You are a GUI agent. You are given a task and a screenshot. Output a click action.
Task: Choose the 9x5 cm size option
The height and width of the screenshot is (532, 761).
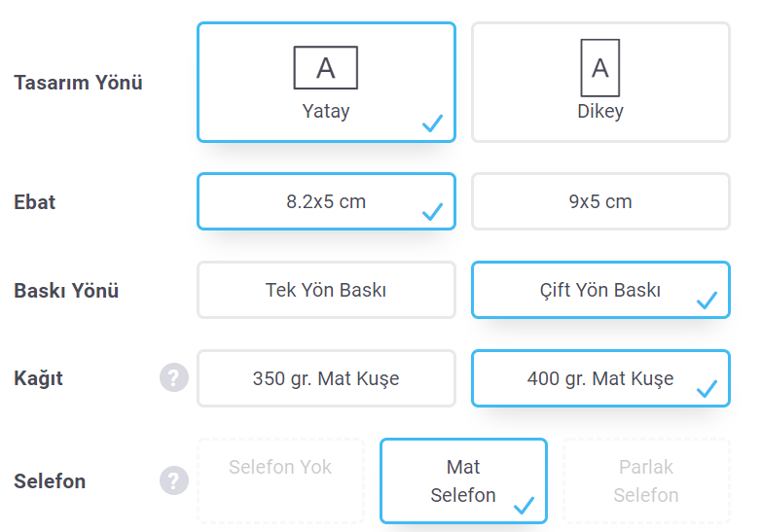pos(600,201)
